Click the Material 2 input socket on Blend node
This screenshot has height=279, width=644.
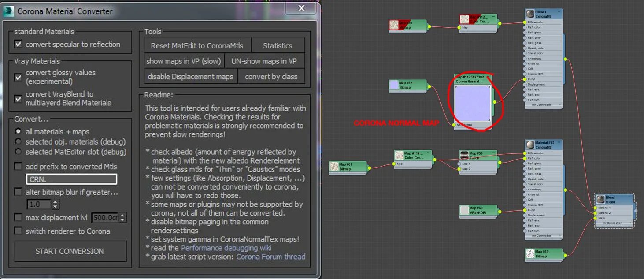(x=595, y=213)
